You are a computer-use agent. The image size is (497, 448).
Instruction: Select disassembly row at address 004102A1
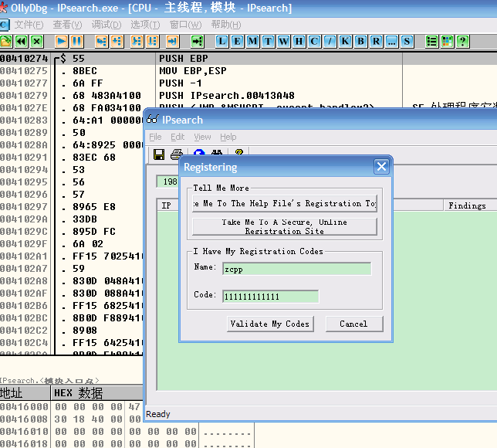pyautogui.click(x=72, y=256)
